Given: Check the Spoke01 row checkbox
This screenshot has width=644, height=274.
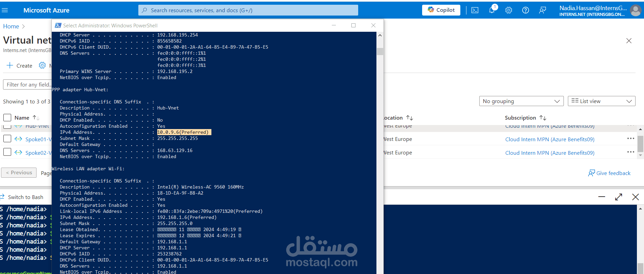Looking at the screenshot, I should point(7,139).
